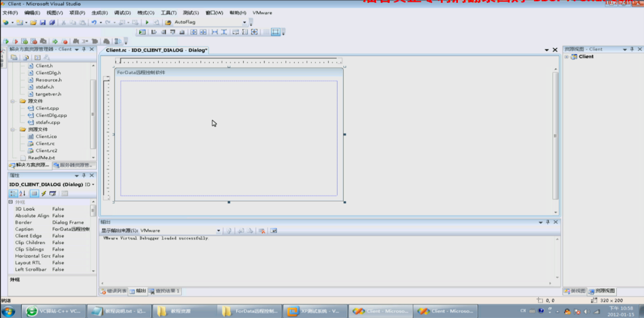Click the Make Same Size icon

click(x=254, y=32)
